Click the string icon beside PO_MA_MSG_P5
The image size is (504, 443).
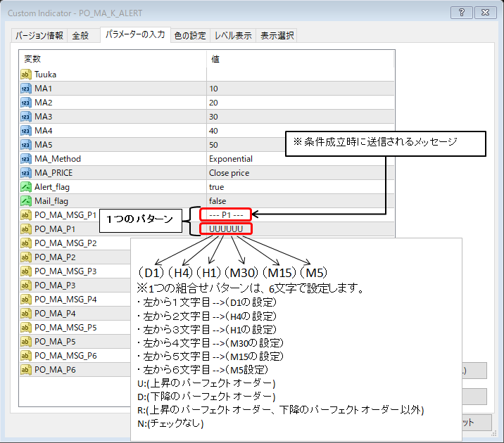[x=26, y=328]
